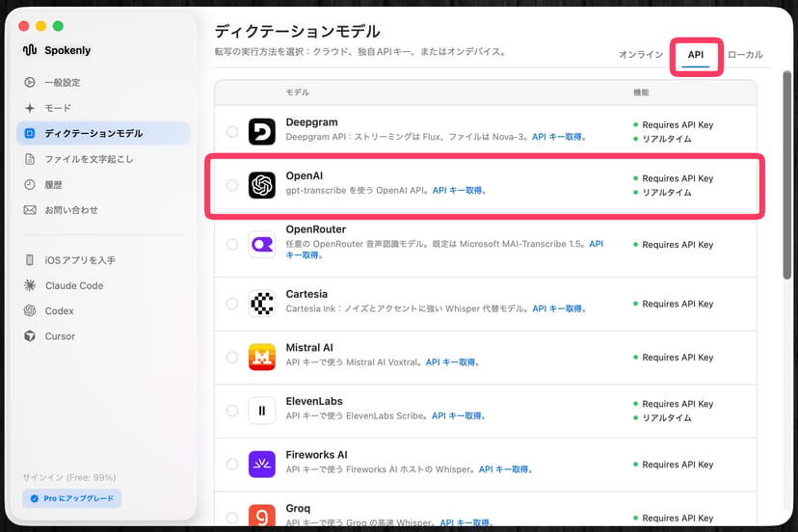Select the Fireworks AI radio button
798x532 pixels.
(x=232, y=464)
